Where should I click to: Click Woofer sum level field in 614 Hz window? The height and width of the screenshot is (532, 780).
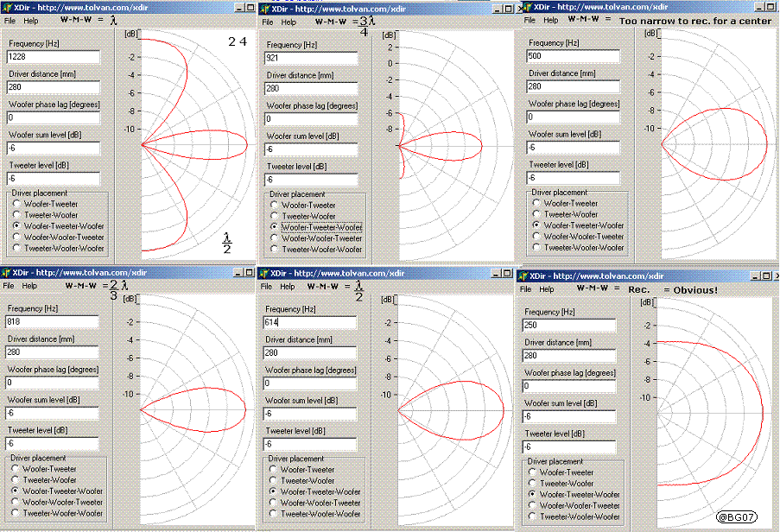click(310, 414)
